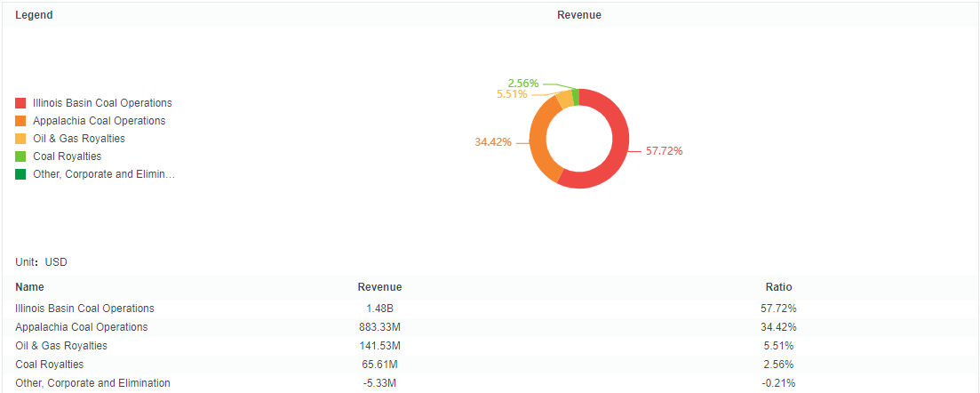This screenshot has width=980, height=393.
Task: Click the 2.56% ratio table cell
Action: tap(778, 365)
